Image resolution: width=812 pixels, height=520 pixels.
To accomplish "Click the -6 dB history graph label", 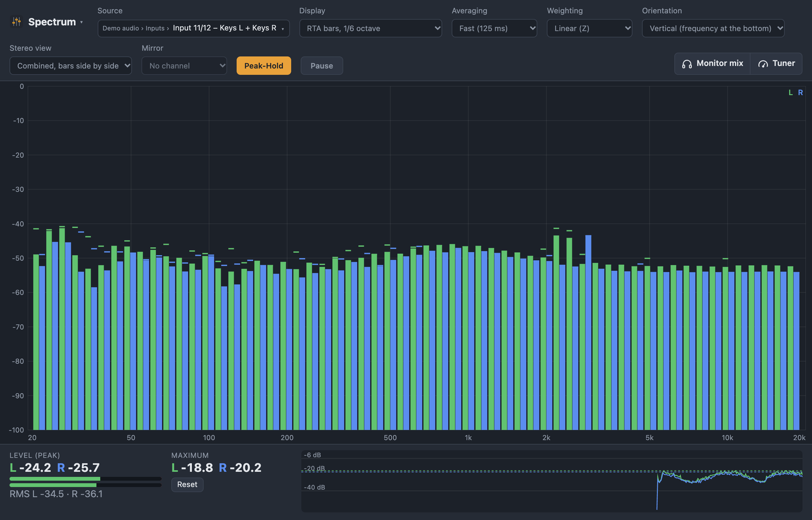I will [x=313, y=455].
